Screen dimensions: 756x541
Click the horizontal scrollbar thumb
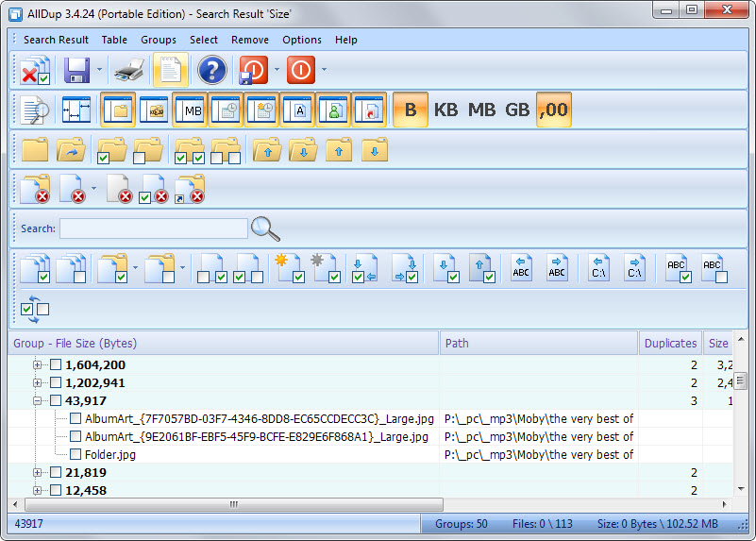click(234, 504)
